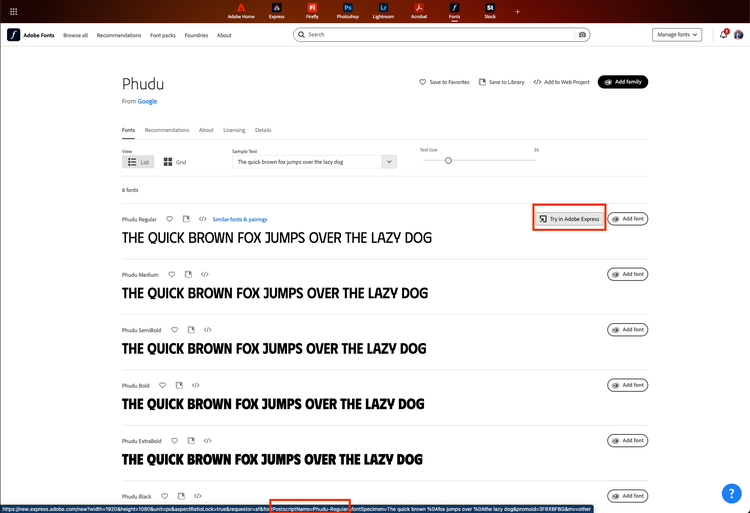Click Add family button

coord(623,82)
